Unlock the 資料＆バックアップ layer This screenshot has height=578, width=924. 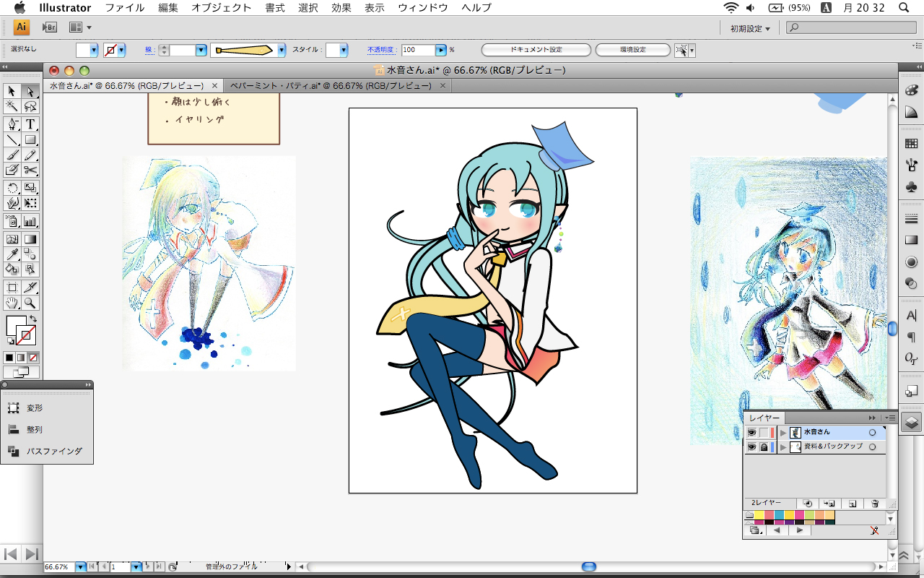click(x=764, y=447)
